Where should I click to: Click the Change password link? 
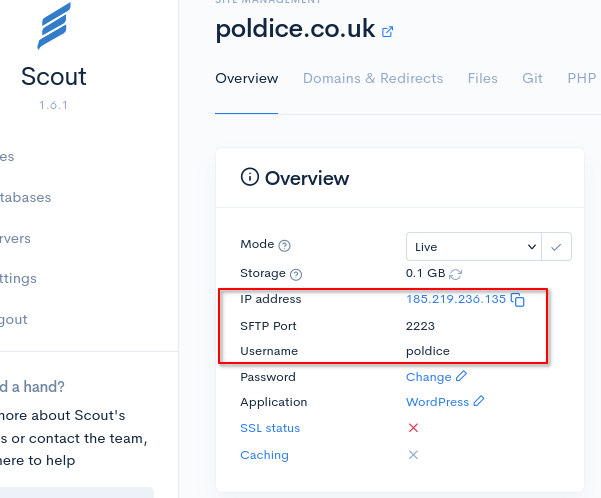pyautogui.click(x=429, y=377)
